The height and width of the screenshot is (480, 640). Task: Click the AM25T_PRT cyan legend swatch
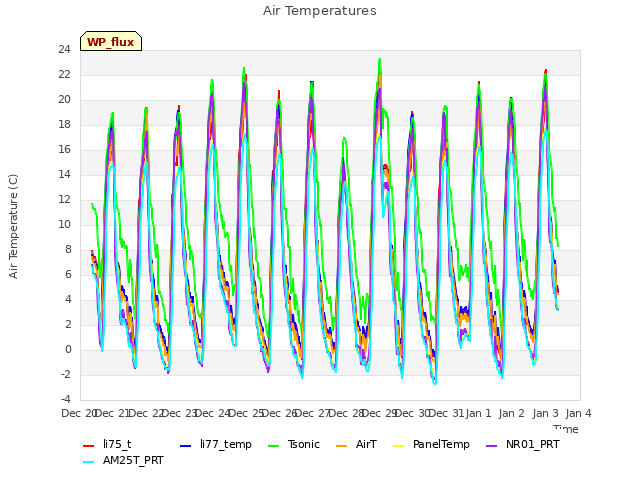[x=88, y=462]
